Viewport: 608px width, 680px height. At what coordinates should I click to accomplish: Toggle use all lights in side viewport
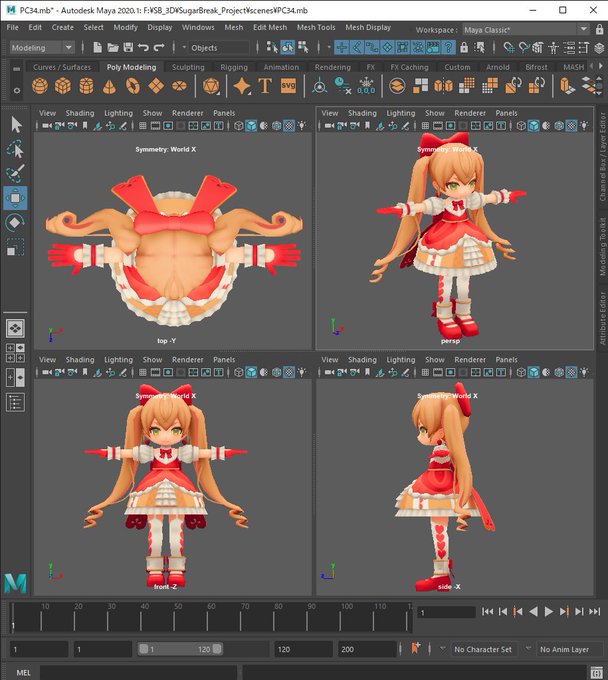coord(584,373)
